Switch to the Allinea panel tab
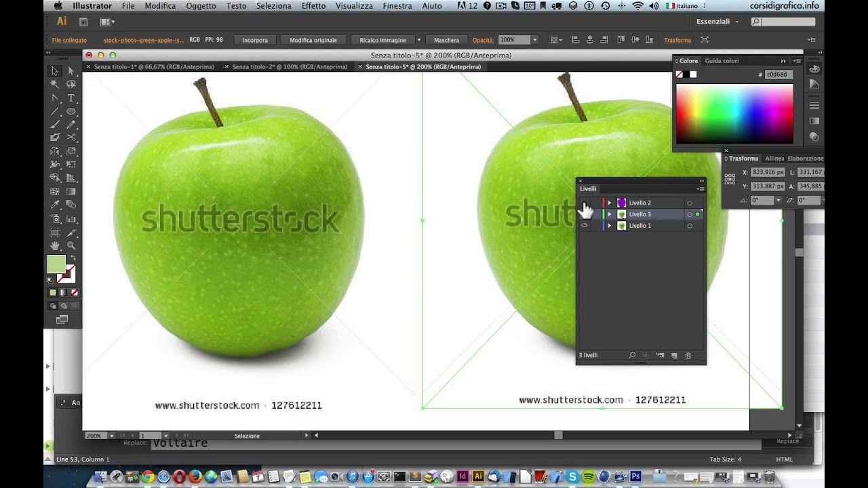Screen dimensions: 868x488 click(774, 159)
